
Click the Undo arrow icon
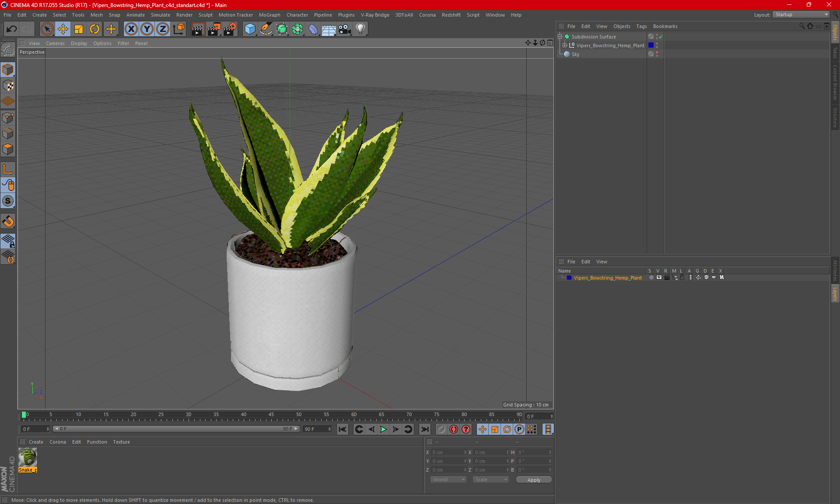point(12,29)
